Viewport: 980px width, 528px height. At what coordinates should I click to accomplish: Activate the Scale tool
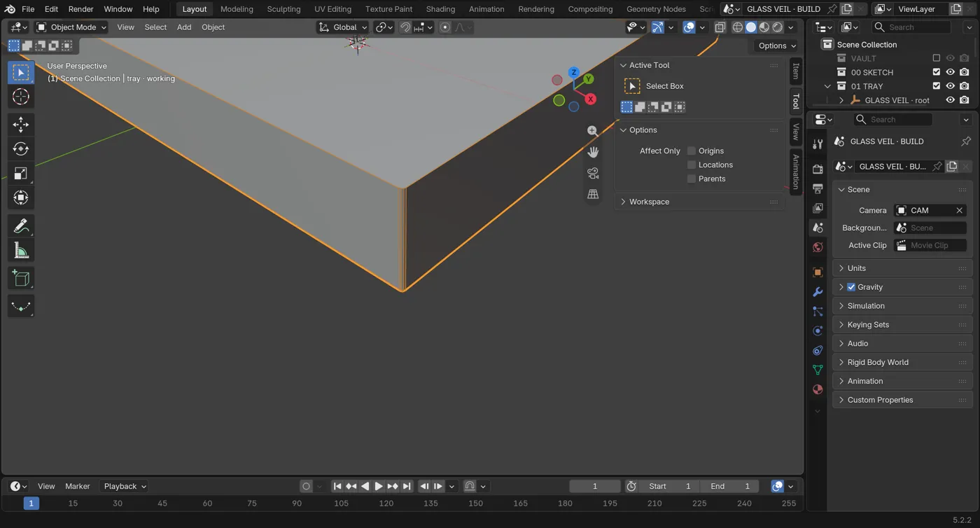point(21,174)
